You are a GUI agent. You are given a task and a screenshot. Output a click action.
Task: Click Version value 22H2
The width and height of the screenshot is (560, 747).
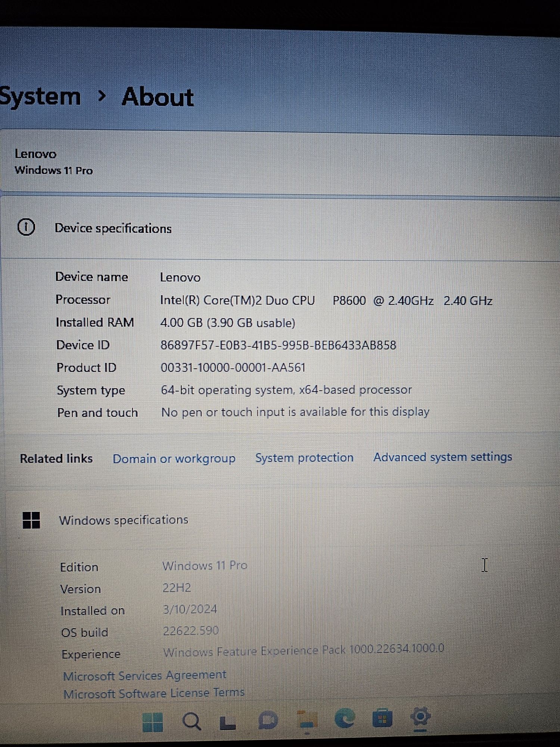coord(177,588)
